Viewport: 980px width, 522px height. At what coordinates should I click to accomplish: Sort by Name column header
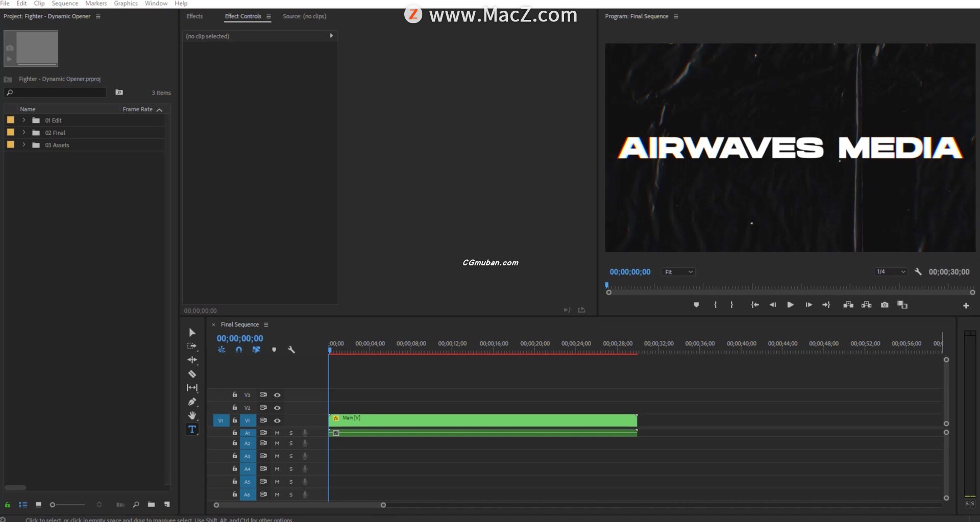(x=28, y=109)
